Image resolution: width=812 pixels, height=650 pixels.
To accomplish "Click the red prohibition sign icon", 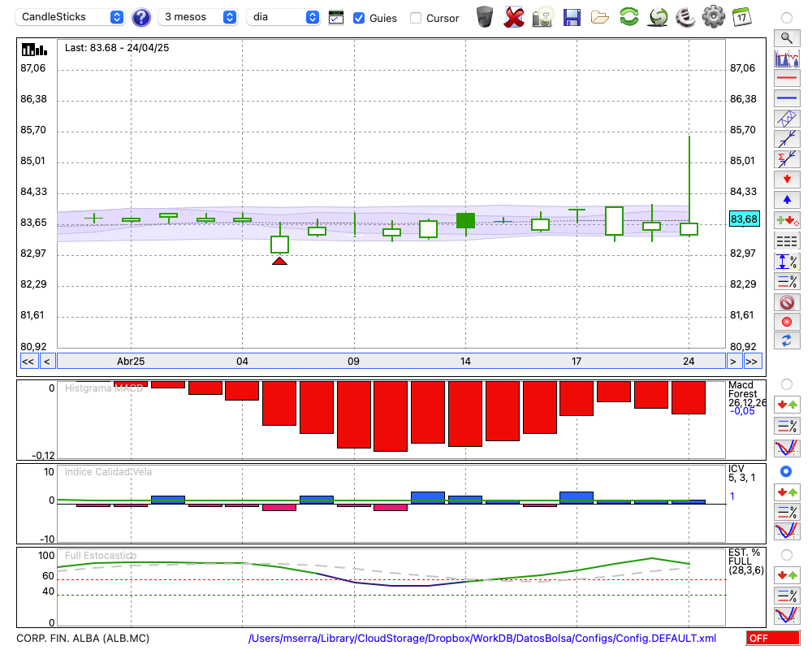I will (787, 302).
